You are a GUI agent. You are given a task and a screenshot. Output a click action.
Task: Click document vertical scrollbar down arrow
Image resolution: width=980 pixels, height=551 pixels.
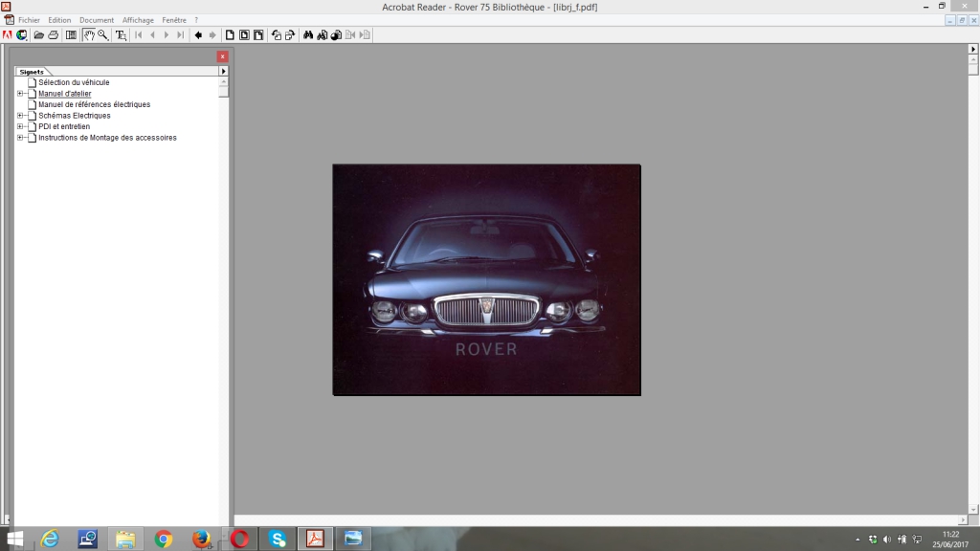point(973,509)
